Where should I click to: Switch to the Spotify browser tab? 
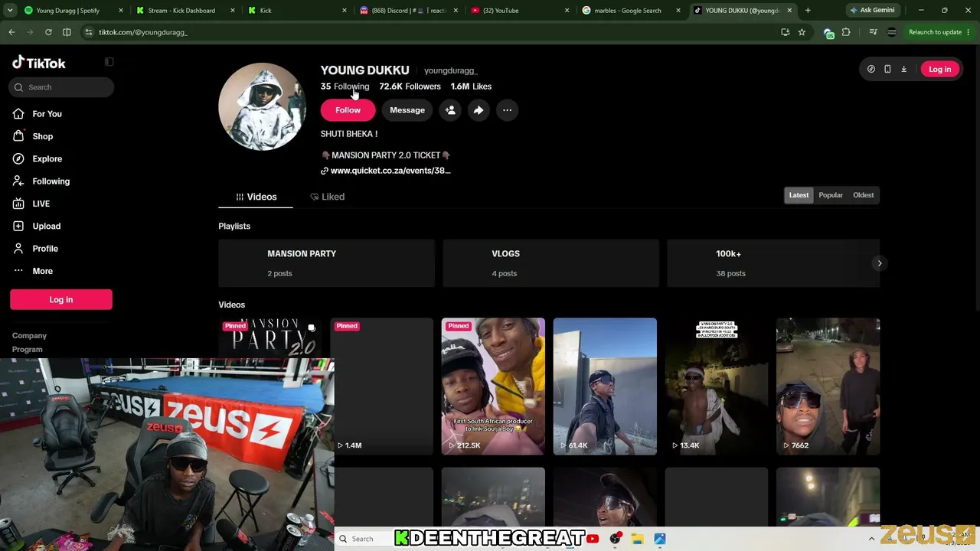coord(73,11)
